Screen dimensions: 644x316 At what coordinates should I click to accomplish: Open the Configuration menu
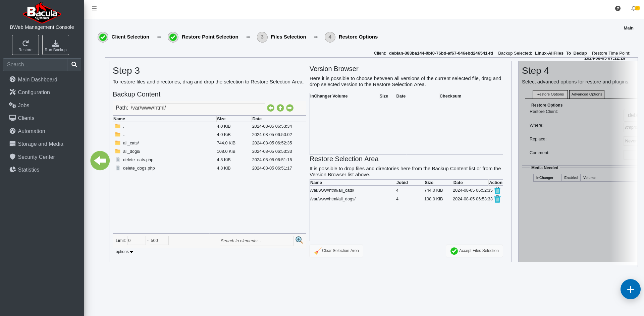click(34, 92)
